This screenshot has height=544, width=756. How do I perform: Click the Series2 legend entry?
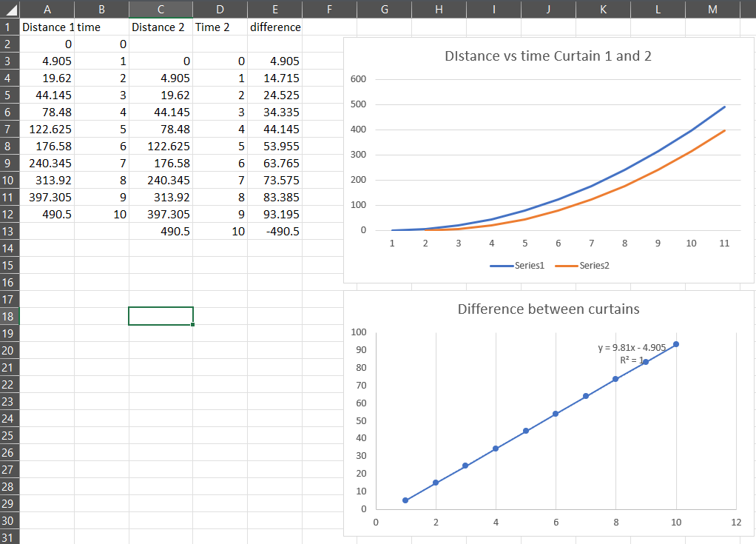tap(587, 266)
